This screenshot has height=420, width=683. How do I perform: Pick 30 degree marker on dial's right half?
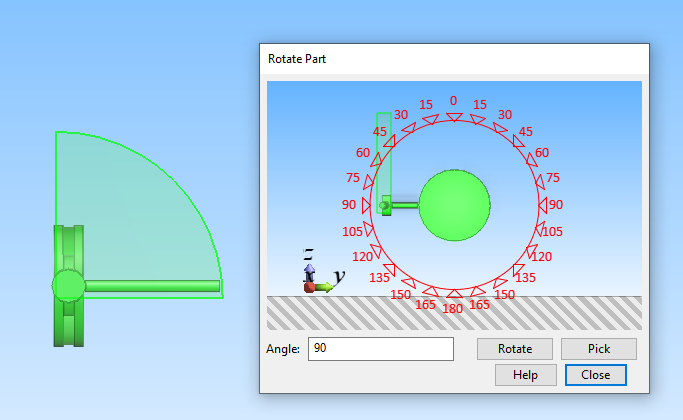pyautogui.click(x=500, y=128)
